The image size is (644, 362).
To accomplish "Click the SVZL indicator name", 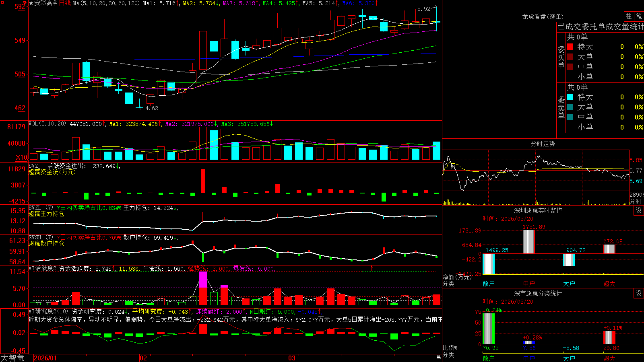I will pyautogui.click(x=35, y=208).
